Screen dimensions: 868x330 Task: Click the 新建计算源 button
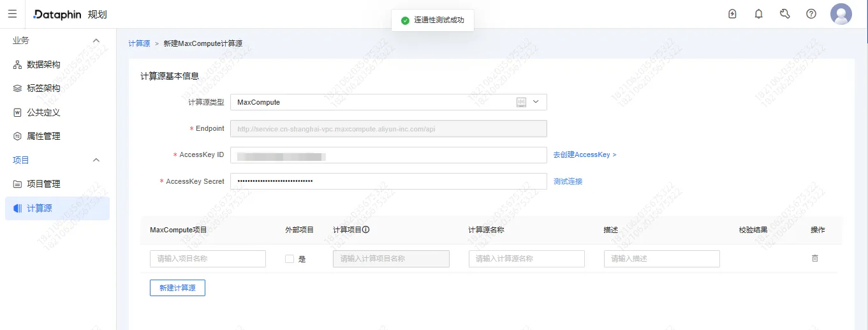pos(177,288)
